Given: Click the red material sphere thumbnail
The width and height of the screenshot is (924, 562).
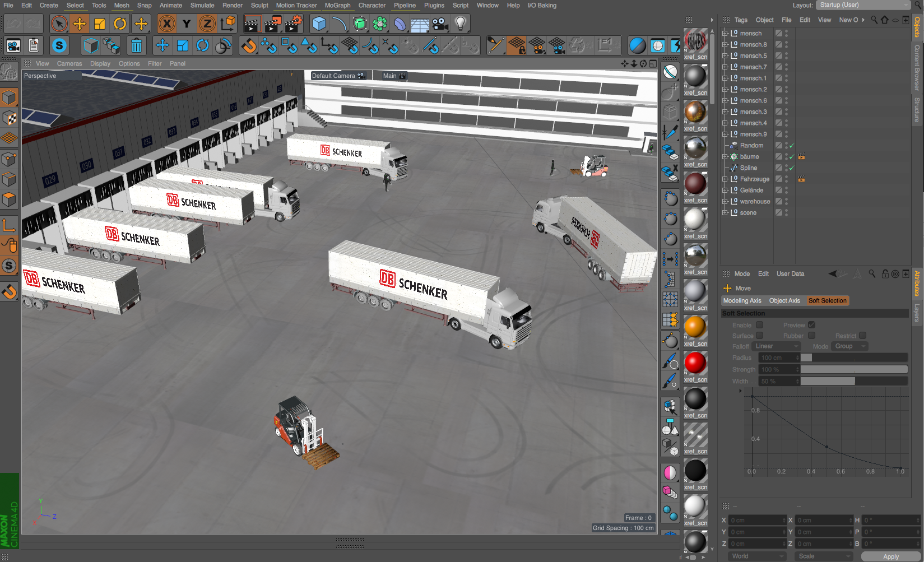Looking at the screenshot, I should [x=695, y=363].
